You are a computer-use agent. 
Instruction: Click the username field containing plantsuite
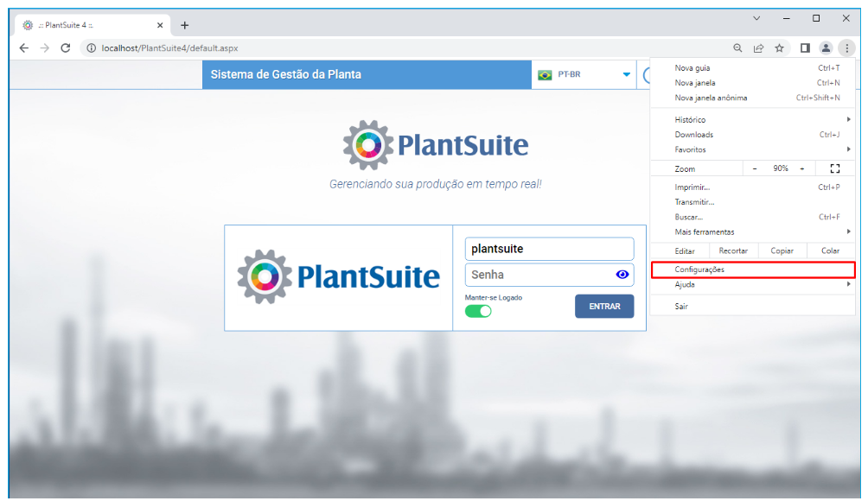[x=549, y=249]
